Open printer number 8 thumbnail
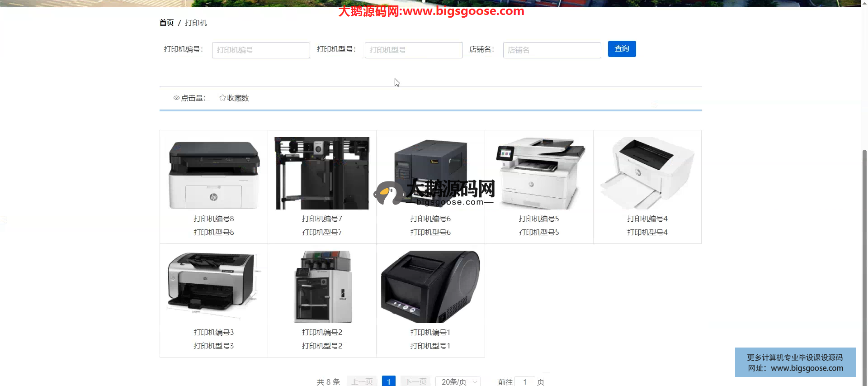This screenshot has width=868, height=386. [213, 173]
